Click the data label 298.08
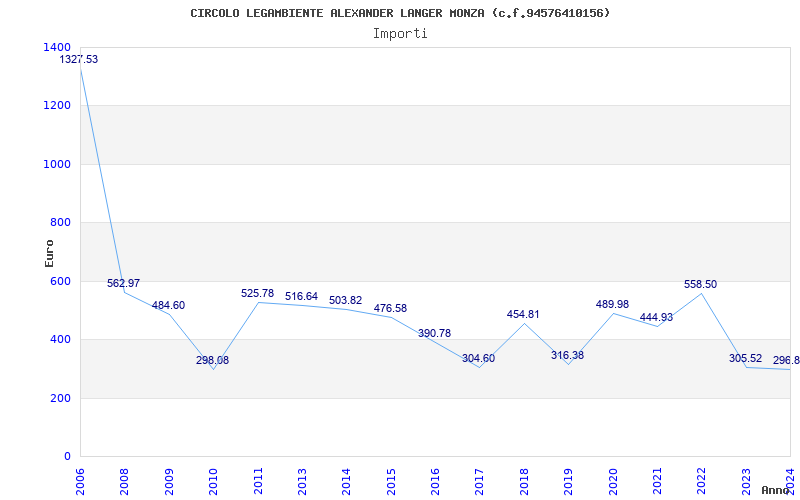 [x=212, y=360]
